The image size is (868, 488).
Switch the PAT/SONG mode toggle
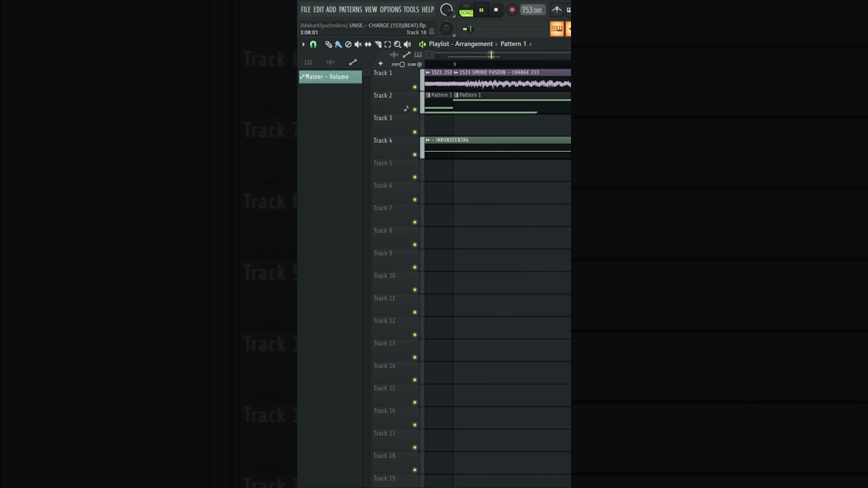click(467, 9)
